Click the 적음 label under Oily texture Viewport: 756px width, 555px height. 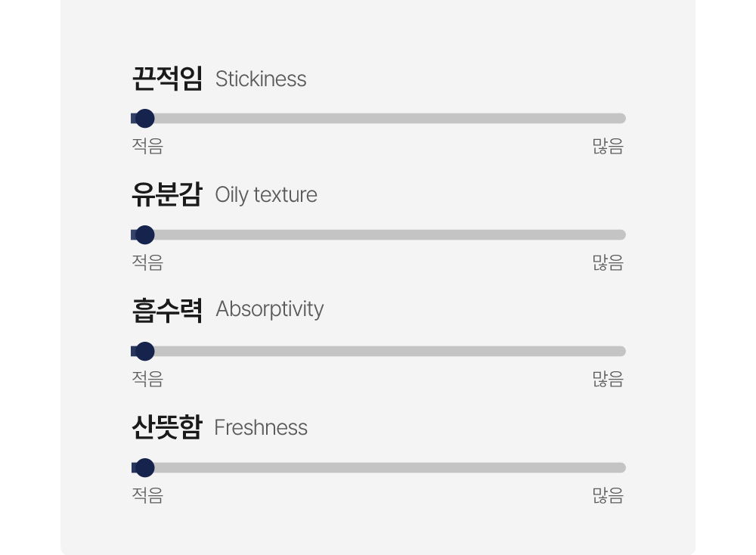(147, 263)
